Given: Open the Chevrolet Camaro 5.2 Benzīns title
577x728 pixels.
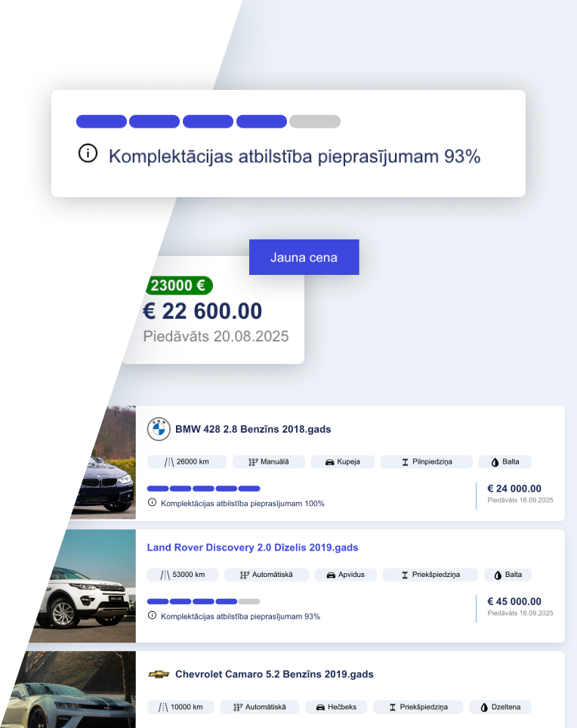Looking at the screenshot, I should click(x=274, y=674).
